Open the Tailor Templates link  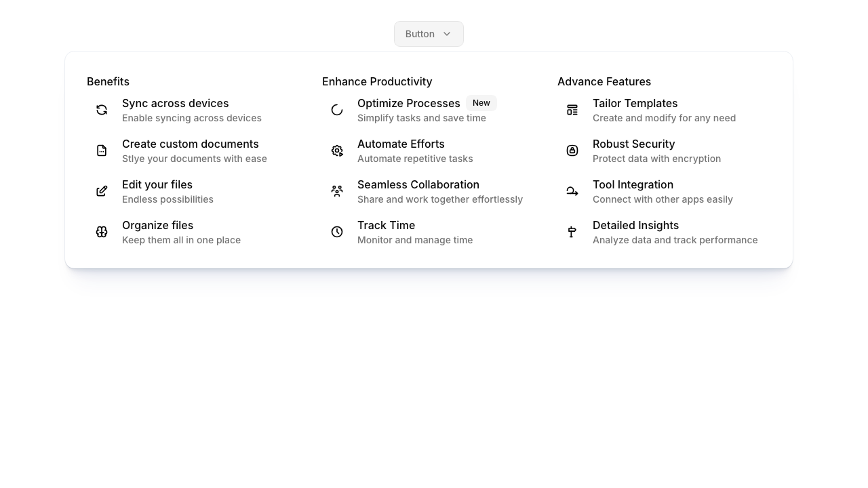pyautogui.click(x=635, y=104)
